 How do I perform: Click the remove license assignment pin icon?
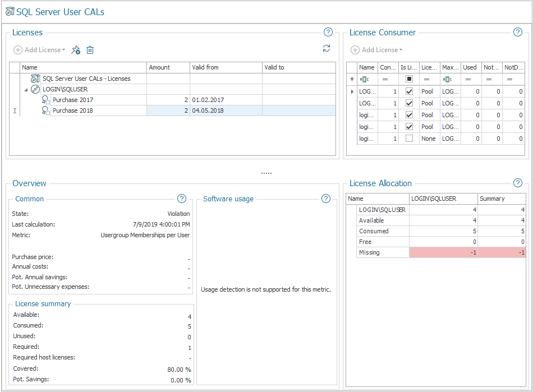(76, 50)
